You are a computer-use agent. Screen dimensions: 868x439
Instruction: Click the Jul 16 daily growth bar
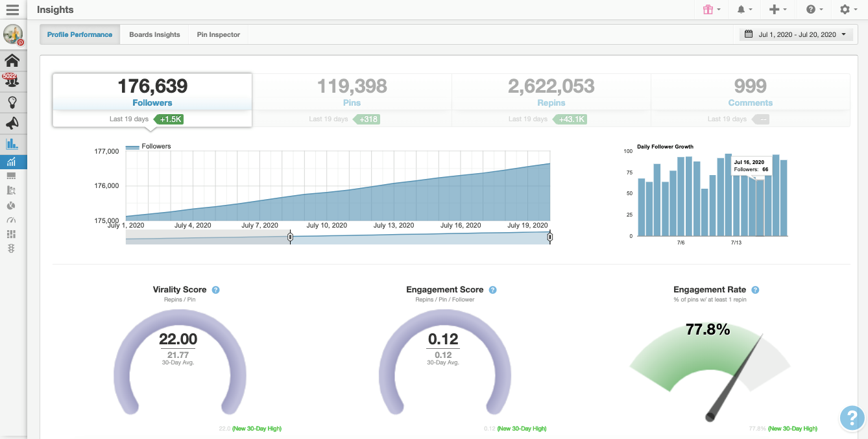point(760,208)
